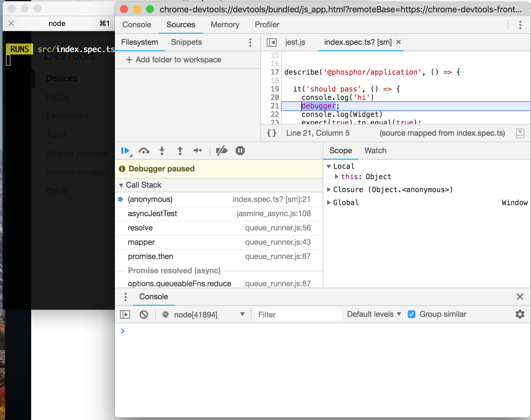
Task: Uncheck the Group similar checkbox
Action: 412,314
